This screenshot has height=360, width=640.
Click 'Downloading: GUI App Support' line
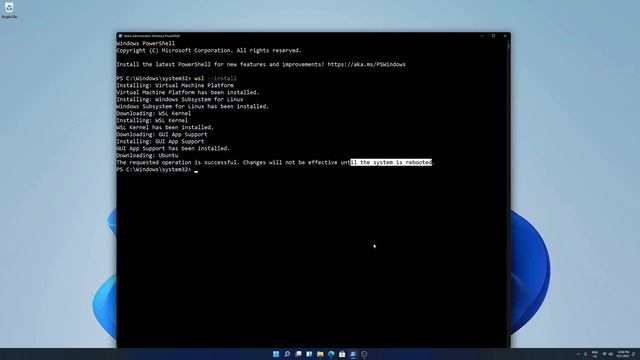162,134
